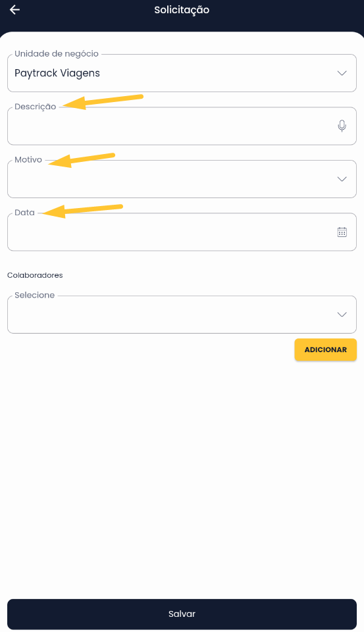
Task: Focus the Descrição text field
Action: [182, 126]
